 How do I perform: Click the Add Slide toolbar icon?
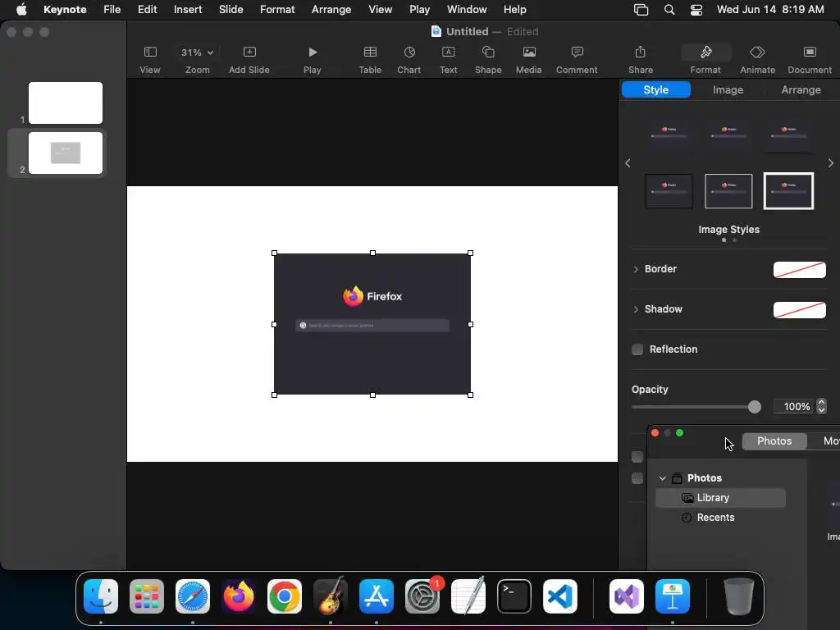249,59
